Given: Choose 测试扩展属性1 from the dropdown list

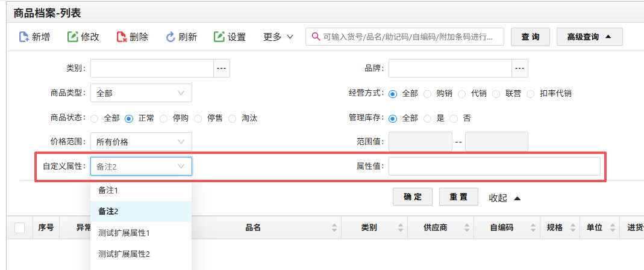Looking at the screenshot, I should point(123,233).
